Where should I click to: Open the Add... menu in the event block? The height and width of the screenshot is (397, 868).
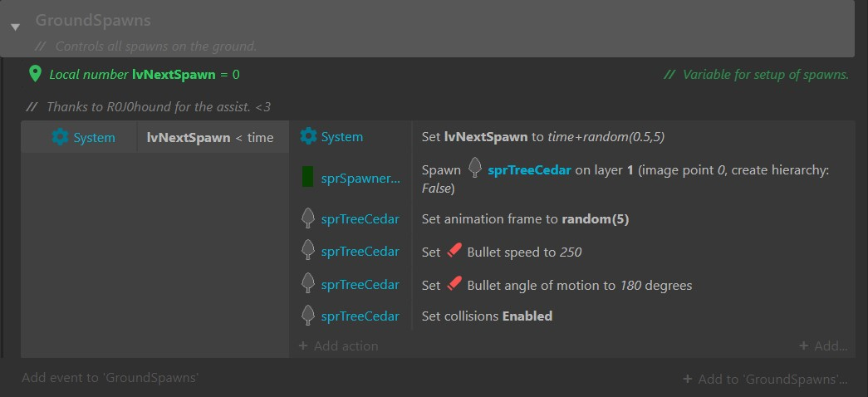coord(823,346)
